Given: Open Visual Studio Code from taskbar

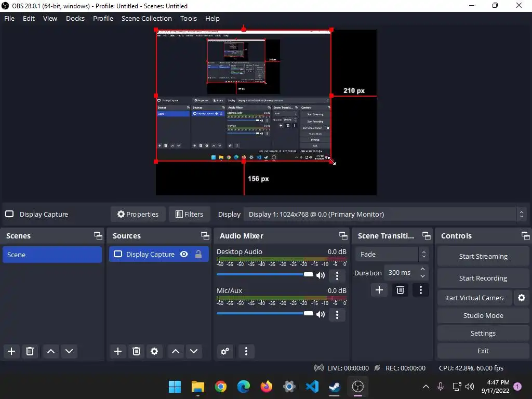Looking at the screenshot, I should (x=312, y=387).
